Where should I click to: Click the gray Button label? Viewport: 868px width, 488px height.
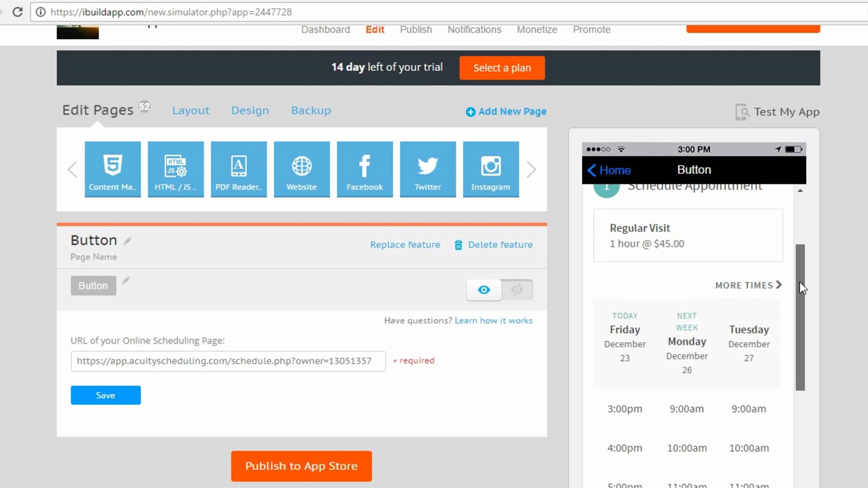[x=93, y=286]
